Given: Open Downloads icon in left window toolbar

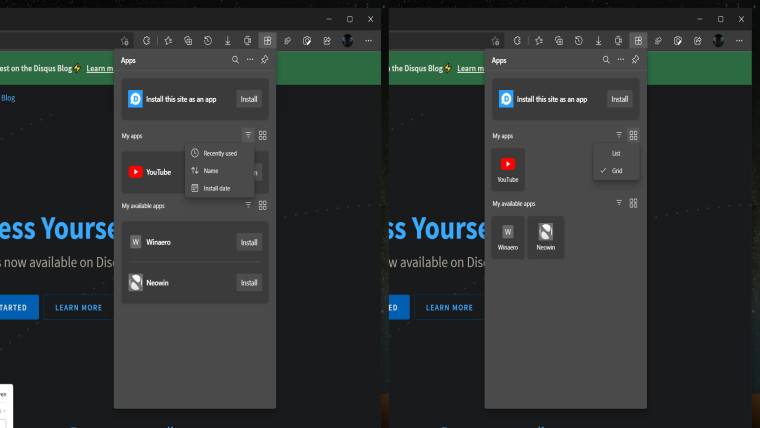Looking at the screenshot, I should [228, 41].
